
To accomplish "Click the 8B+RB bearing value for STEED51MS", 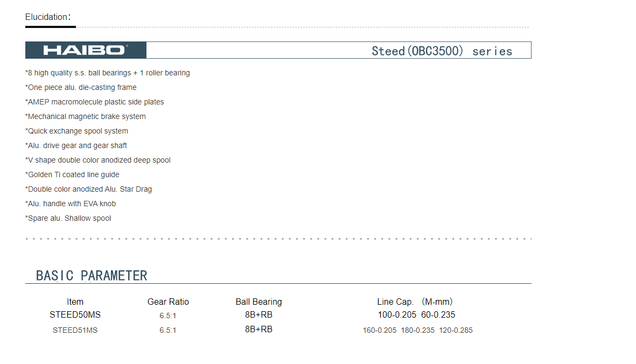I will click(x=259, y=330).
